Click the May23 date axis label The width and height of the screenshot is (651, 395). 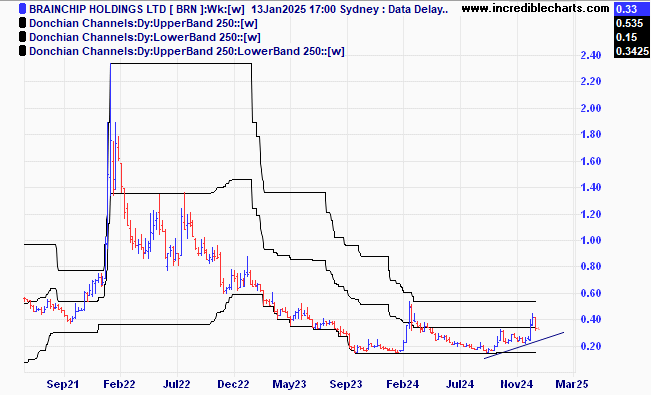tap(289, 384)
